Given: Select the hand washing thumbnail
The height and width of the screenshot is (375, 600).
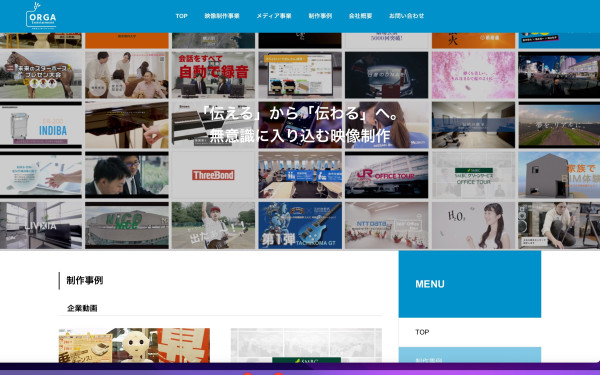Looking at the screenshot, I should click(41, 175).
